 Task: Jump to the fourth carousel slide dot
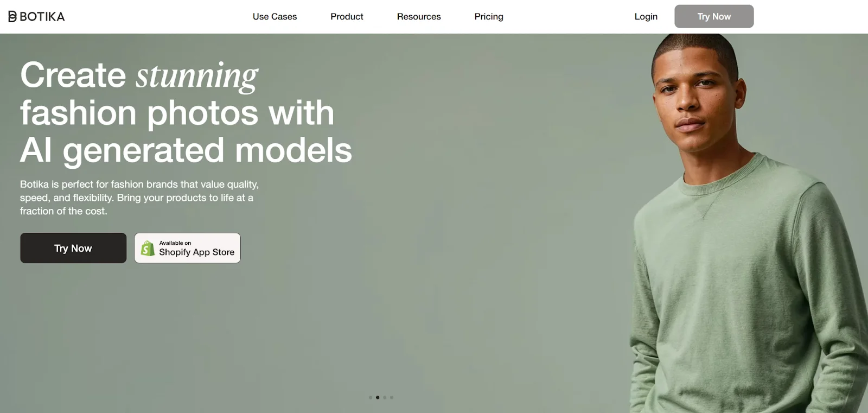[392, 397]
